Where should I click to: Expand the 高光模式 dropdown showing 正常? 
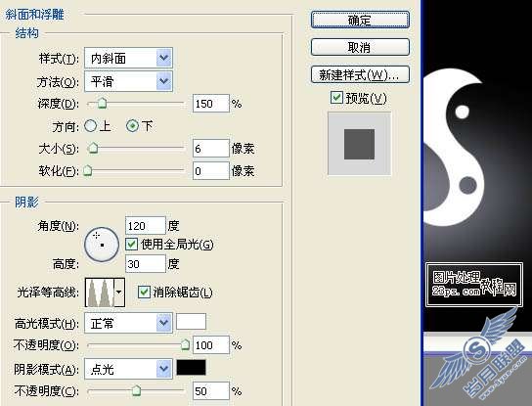click(x=128, y=323)
